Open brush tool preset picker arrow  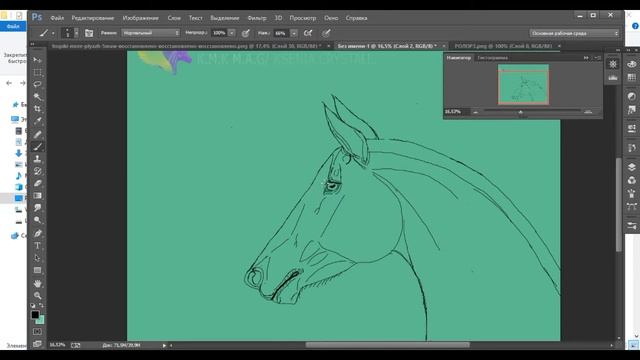point(53,33)
